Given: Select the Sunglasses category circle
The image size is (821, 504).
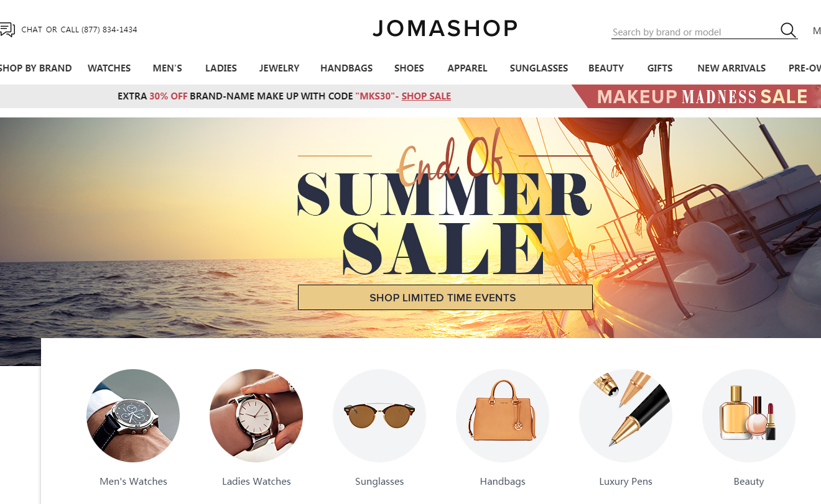Looking at the screenshot, I should pyautogui.click(x=379, y=416).
